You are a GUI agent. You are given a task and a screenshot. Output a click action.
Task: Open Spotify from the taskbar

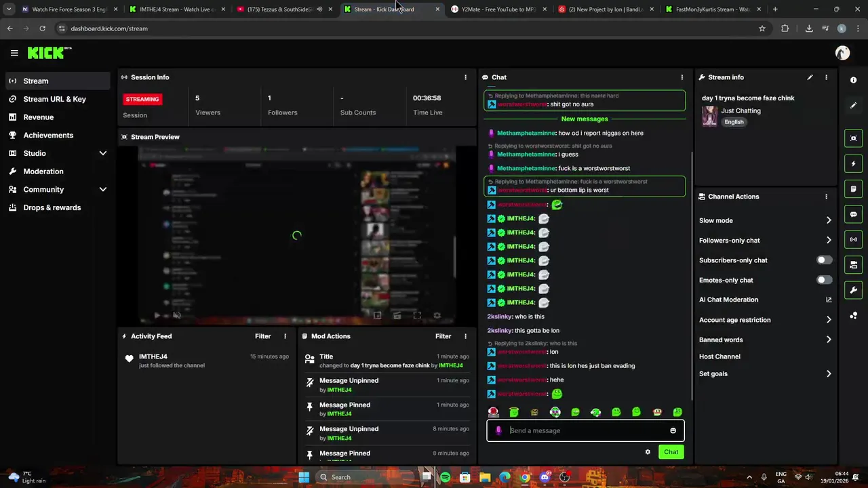[445, 477]
